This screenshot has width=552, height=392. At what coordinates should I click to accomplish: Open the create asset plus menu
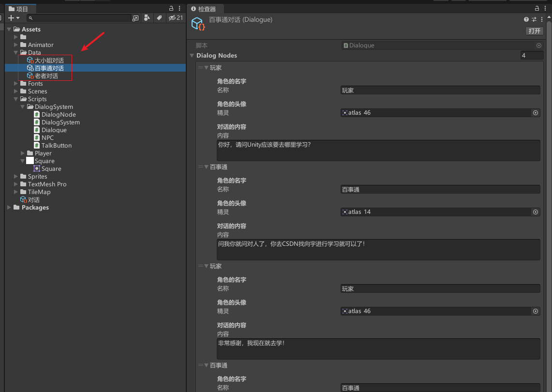click(11, 18)
